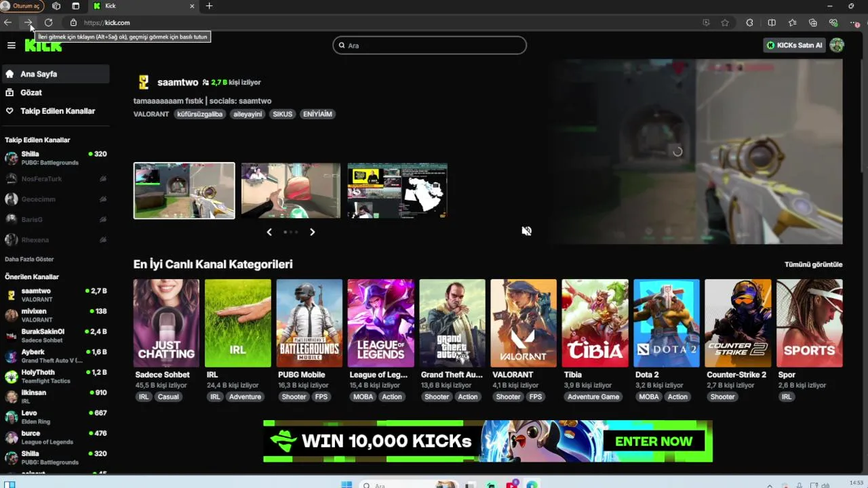Go to previous featured stream arrow

tap(269, 232)
